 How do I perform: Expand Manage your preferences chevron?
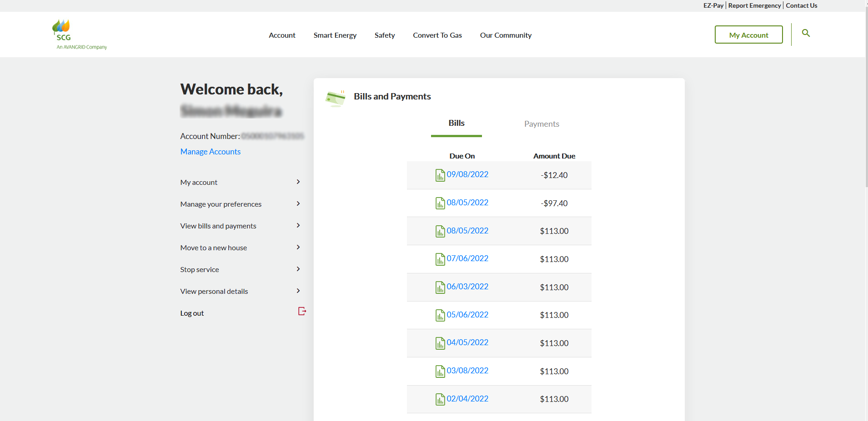(x=298, y=203)
